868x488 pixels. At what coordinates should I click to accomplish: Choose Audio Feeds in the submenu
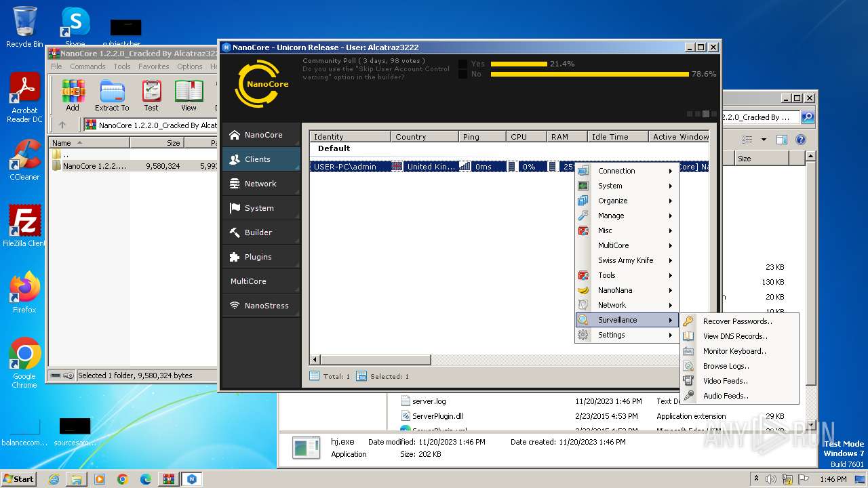click(739, 396)
